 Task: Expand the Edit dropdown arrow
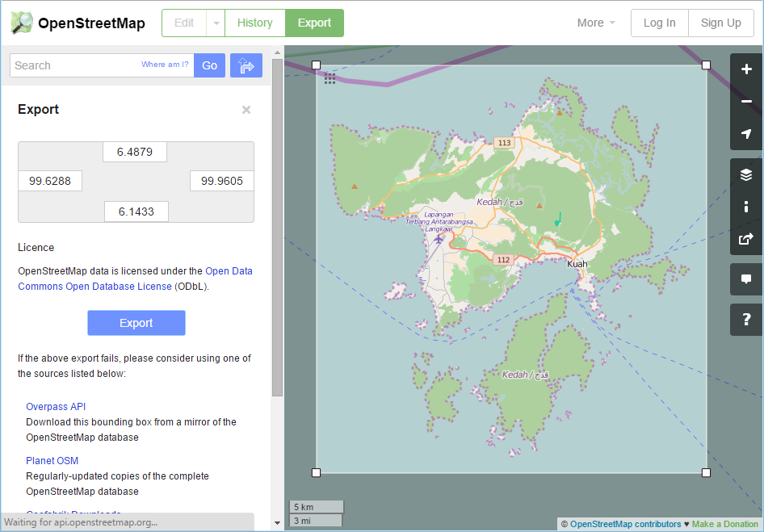[x=216, y=23]
